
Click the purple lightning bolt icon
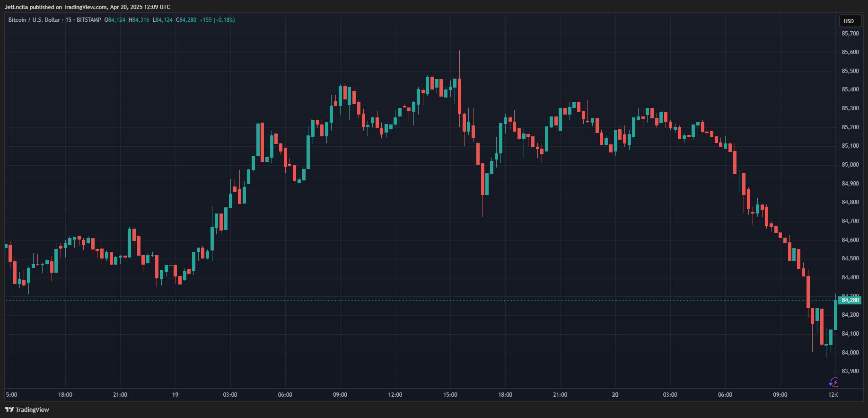(834, 382)
